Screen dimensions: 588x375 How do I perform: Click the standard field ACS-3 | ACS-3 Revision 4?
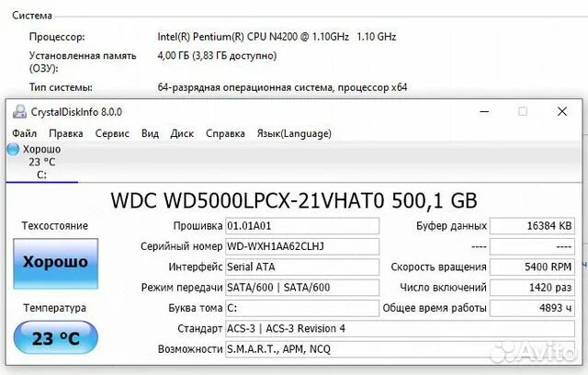(401, 329)
